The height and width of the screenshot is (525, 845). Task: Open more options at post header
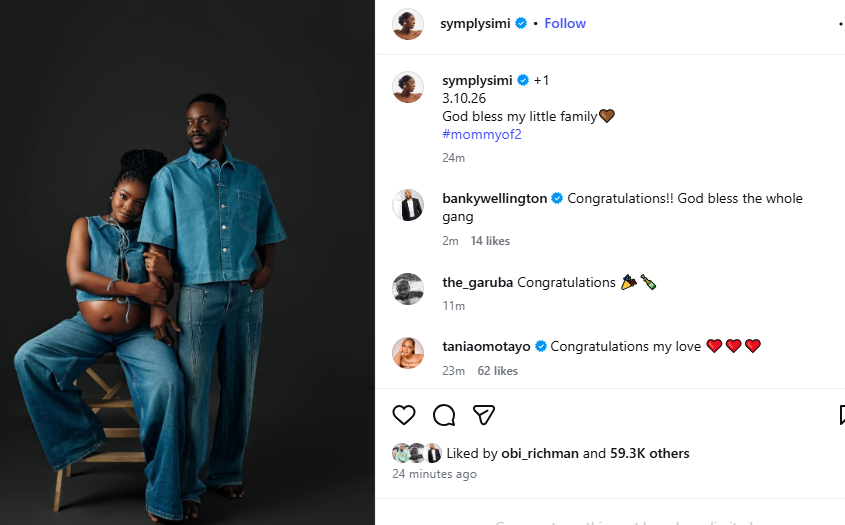(840, 24)
